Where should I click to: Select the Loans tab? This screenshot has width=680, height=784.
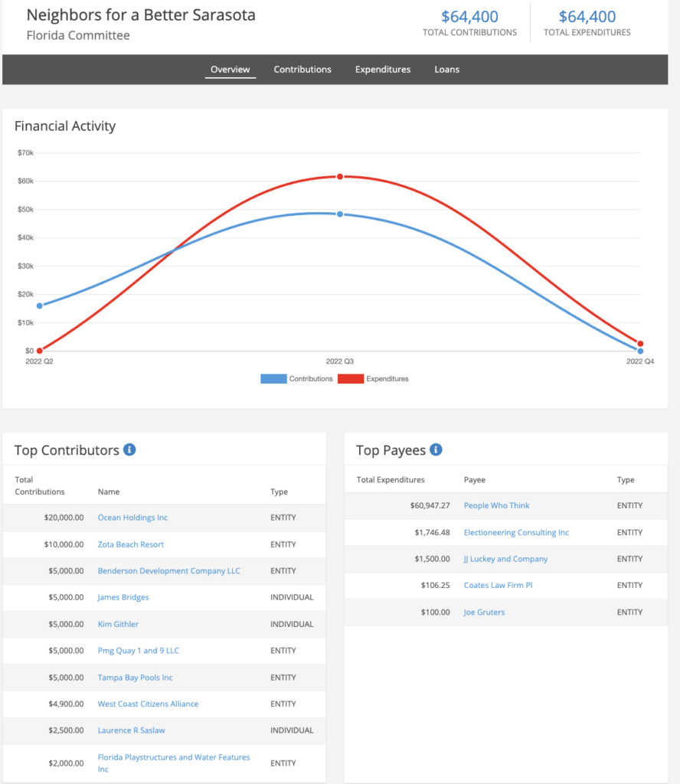click(447, 70)
